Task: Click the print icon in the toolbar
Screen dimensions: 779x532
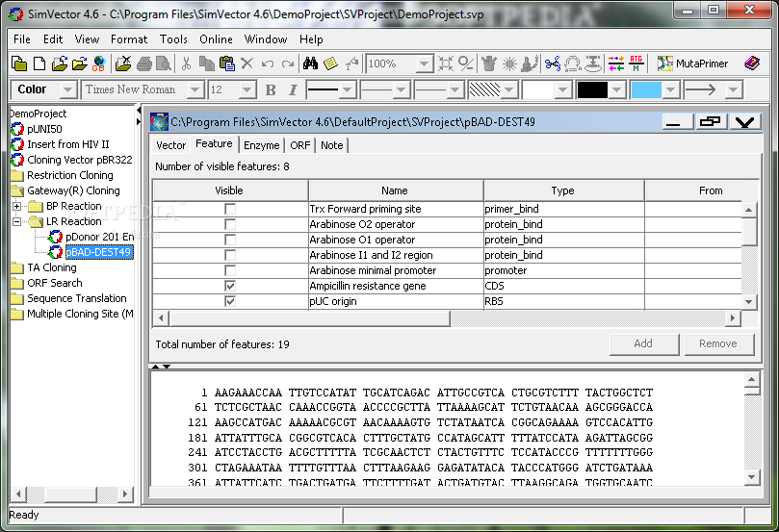Action: pos(144,63)
